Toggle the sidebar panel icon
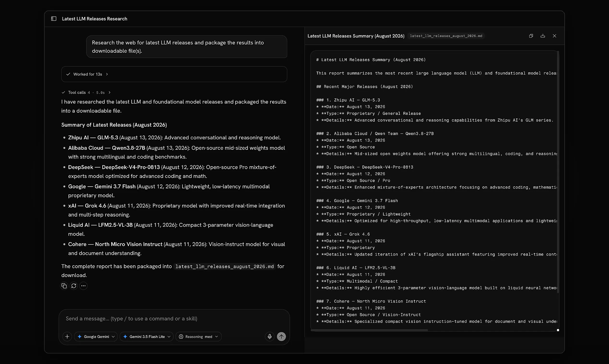Image resolution: width=609 pixels, height=364 pixels. pyautogui.click(x=53, y=19)
